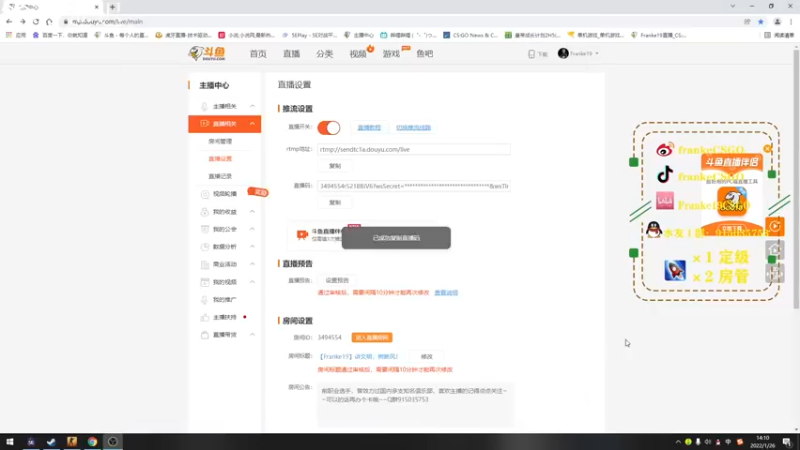
Task: Click the thumbs-up icon beside 主播扶持
Action: click(x=205, y=317)
